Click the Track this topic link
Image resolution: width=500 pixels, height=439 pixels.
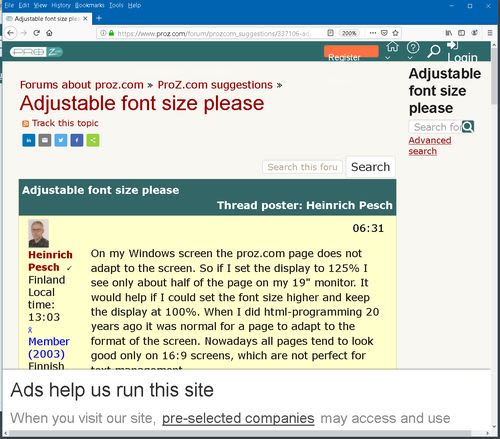pos(65,123)
